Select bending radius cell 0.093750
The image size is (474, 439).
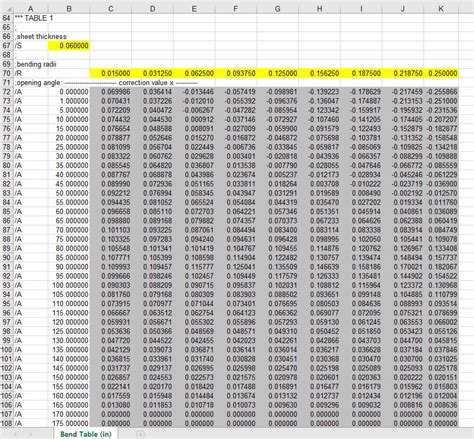point(236,73)
